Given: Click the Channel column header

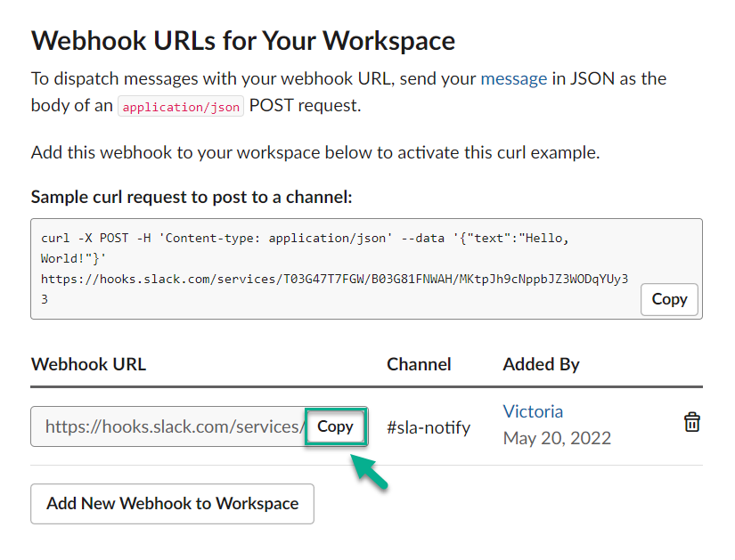Looking at the screenshot, I should (419, 364).
